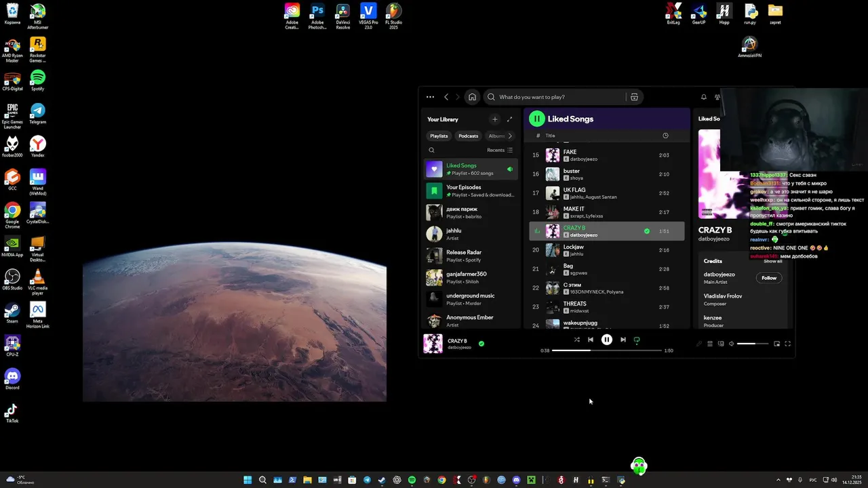Skip to previous track
Viewport: 868px width, 488px height.
pyautogui.click(x=591, y=340)
